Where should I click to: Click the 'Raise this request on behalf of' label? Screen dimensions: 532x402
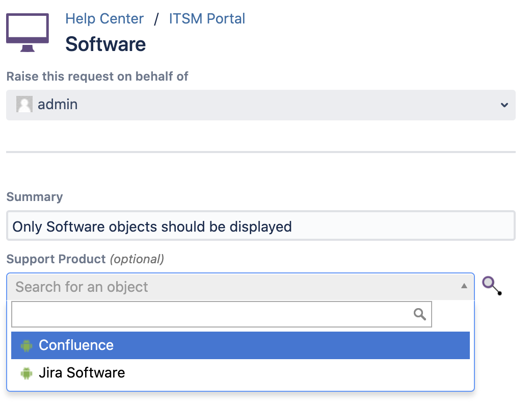[x=97, y=77]
